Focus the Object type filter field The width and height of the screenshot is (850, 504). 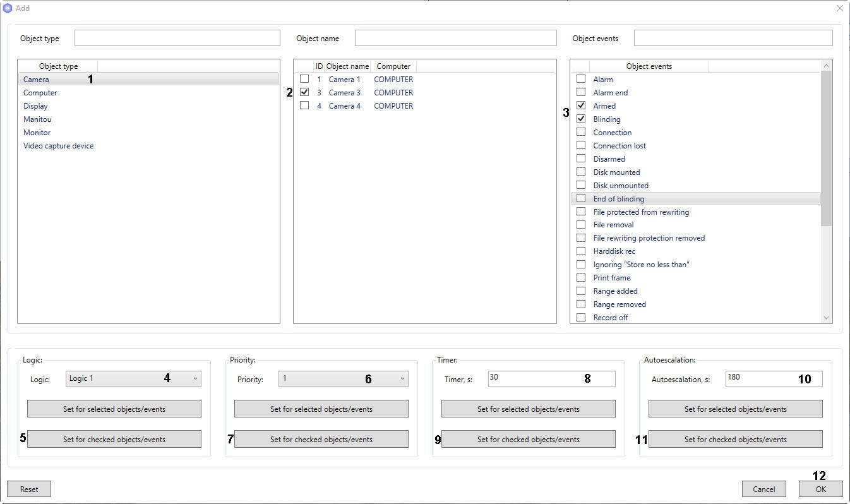point(177,38)
